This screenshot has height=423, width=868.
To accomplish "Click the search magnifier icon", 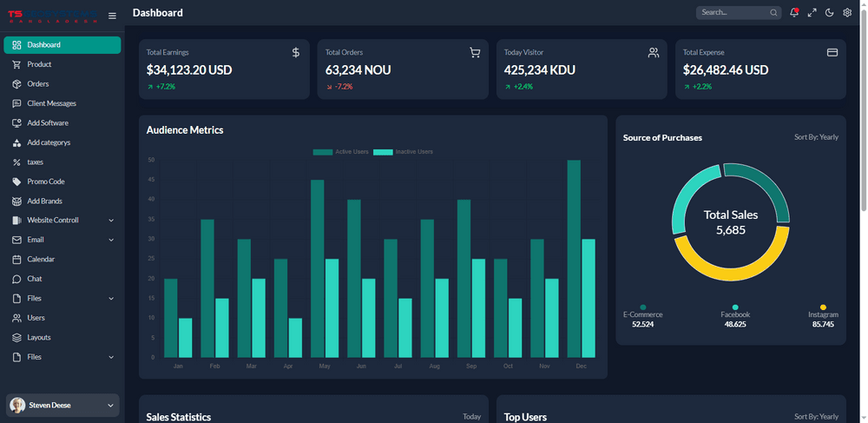I will tap(773, 13).
